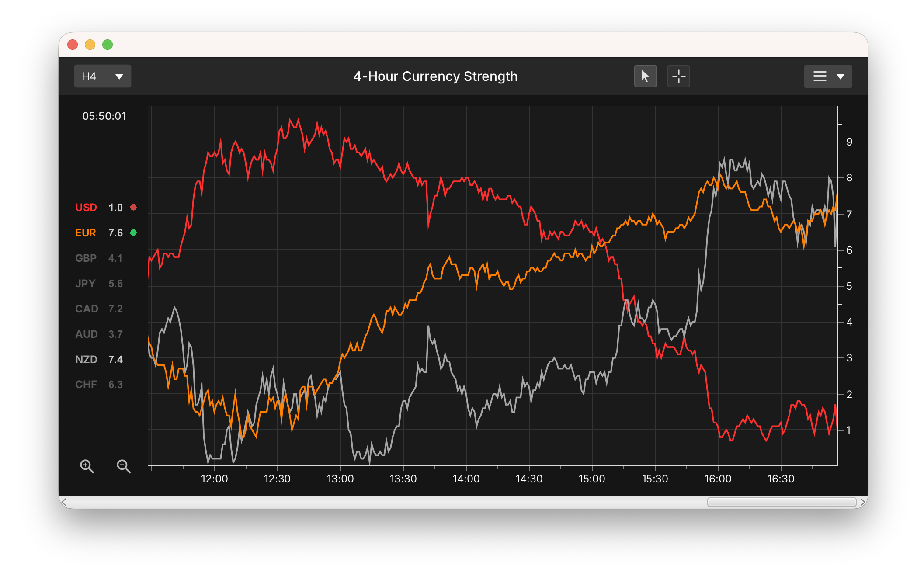Click the 05:50:01 countdown timer
The image size is (924, 583).
pos(104,116)
